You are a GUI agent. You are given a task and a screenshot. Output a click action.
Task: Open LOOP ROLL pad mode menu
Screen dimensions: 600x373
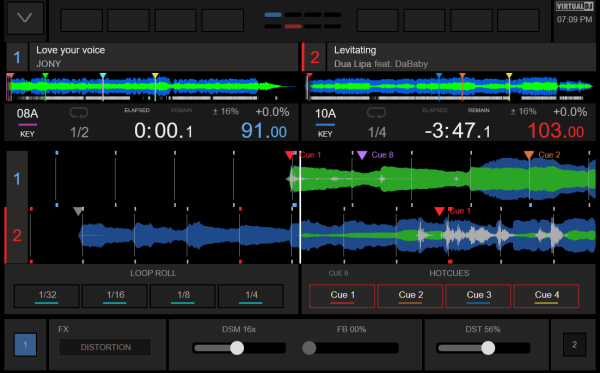[x=153, y=273]
